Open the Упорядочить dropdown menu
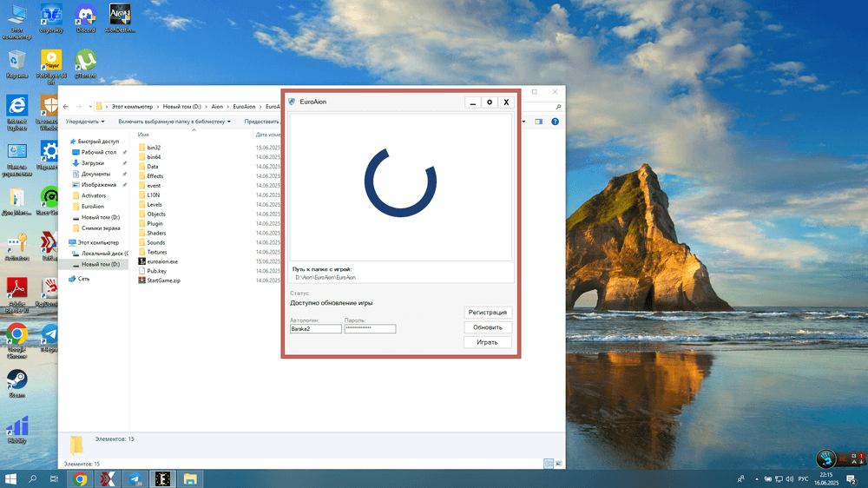Screen dimensions: 868x488 click(x=85, y=122)
